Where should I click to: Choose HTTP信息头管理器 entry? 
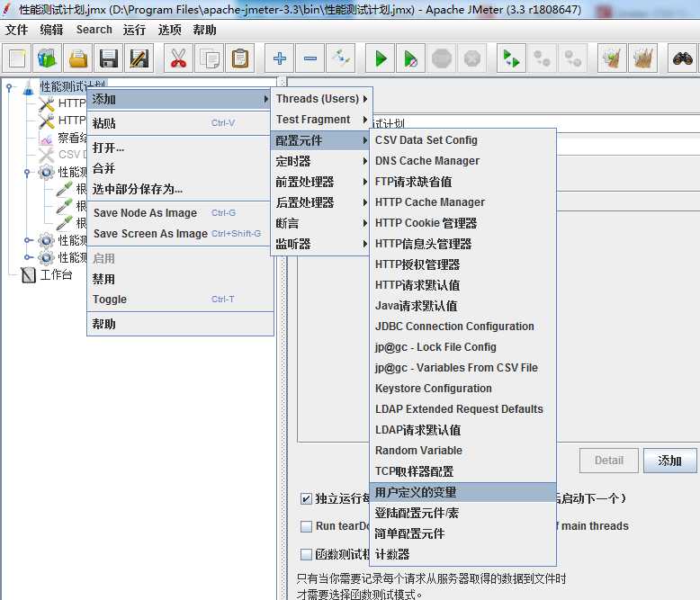tap(463, 244)
